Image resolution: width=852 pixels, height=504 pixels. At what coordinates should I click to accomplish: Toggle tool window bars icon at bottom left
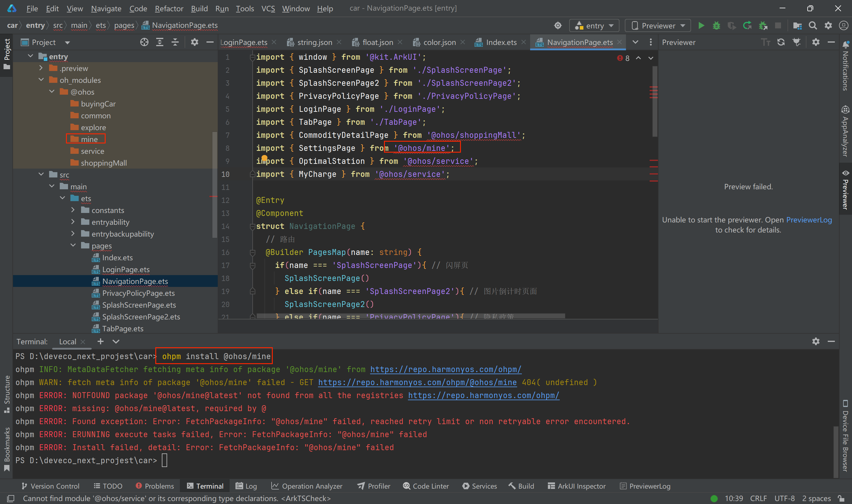11,499
